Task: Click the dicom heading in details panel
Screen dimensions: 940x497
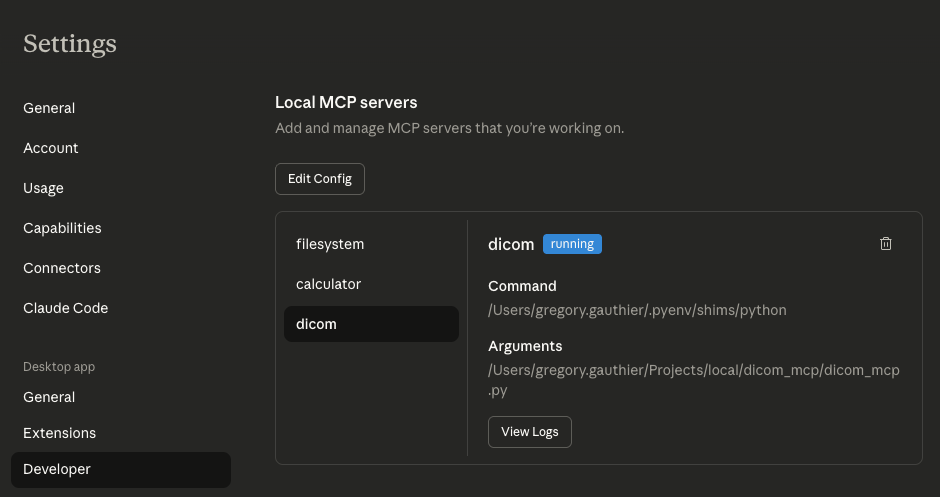Action: 511,244
